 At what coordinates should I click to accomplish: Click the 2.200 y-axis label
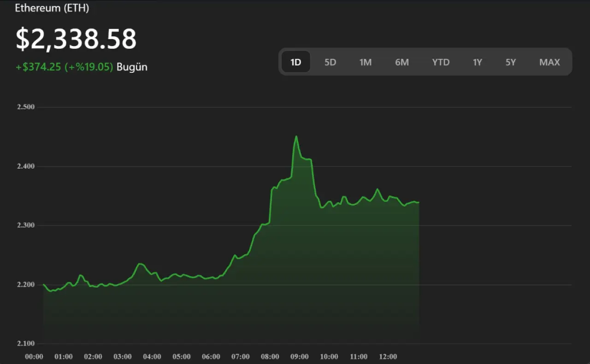(26, 285)
